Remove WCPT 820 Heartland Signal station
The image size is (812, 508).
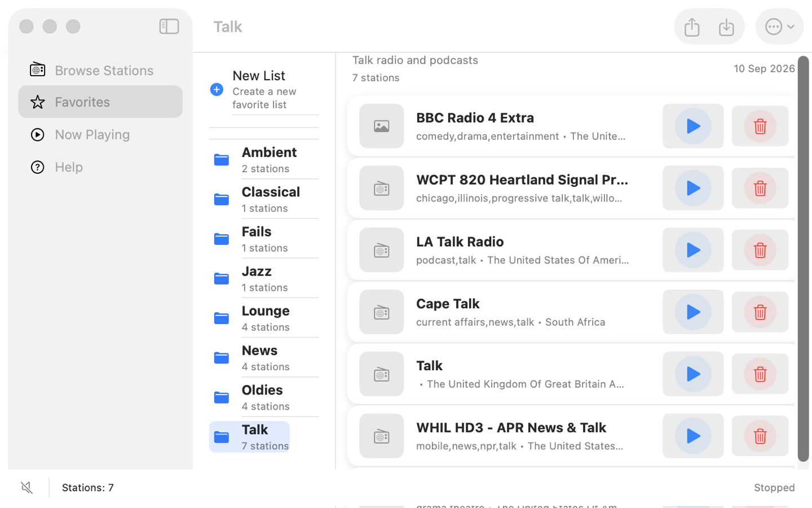point(760,188)
